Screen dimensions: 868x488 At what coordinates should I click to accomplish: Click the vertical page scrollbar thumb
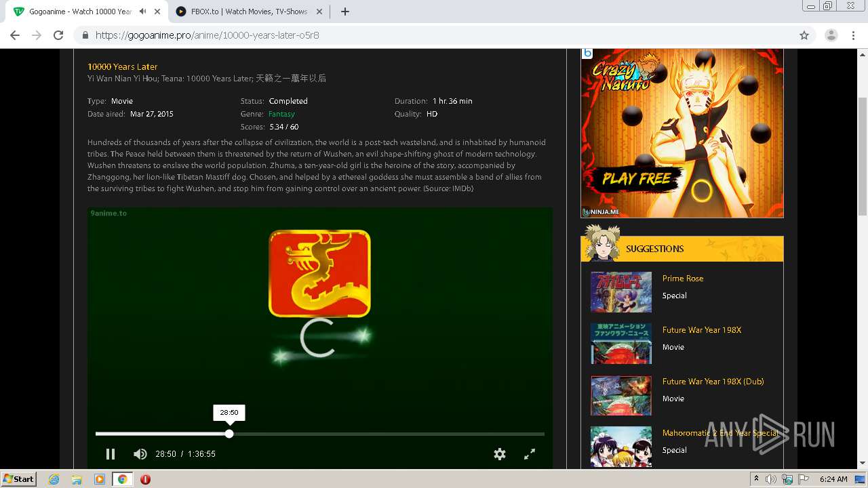tap(863, 157)
